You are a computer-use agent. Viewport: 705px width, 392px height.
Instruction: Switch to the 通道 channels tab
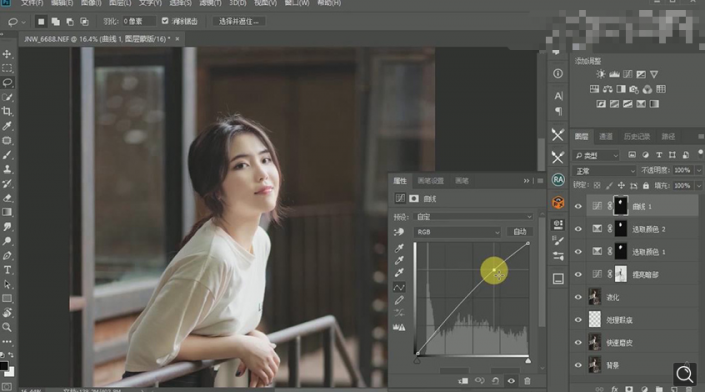pyautogui.click(x=606, y=137)
